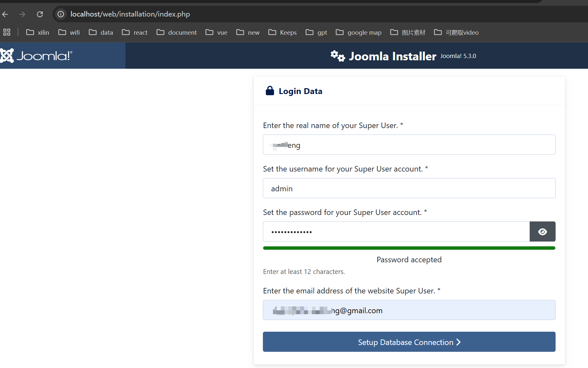Image resolution: width=588 pixels, height=368 pixels.
Task: Open the vue bookmark folder
Action: pos(217,32)
